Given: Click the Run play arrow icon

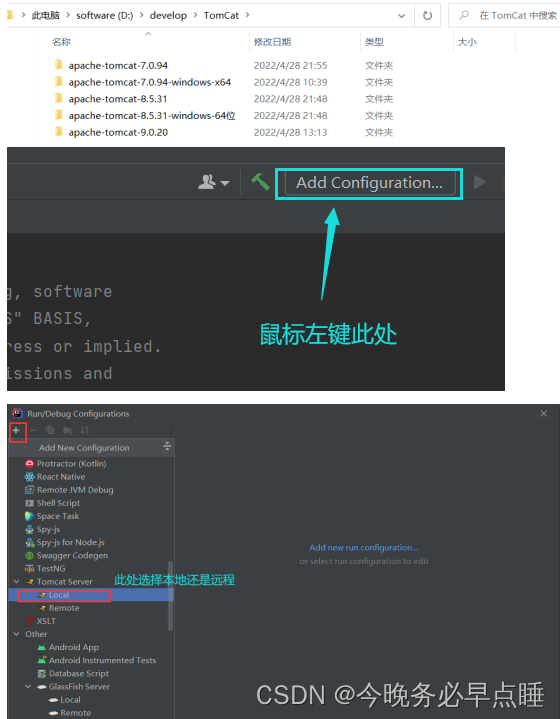Looking at the screenshot, I should click(480, 182).
